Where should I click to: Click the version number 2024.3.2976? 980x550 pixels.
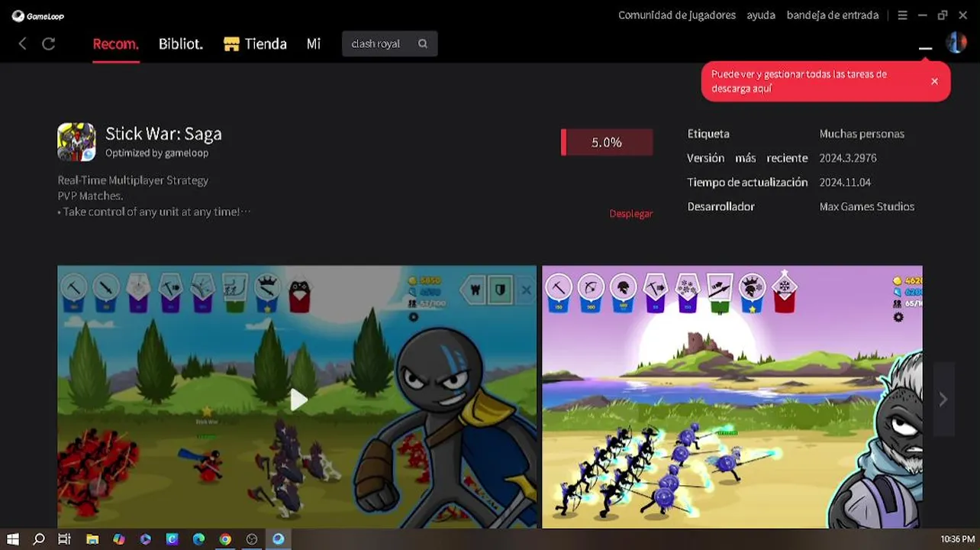pyautogui.click(x=847, y=158)
